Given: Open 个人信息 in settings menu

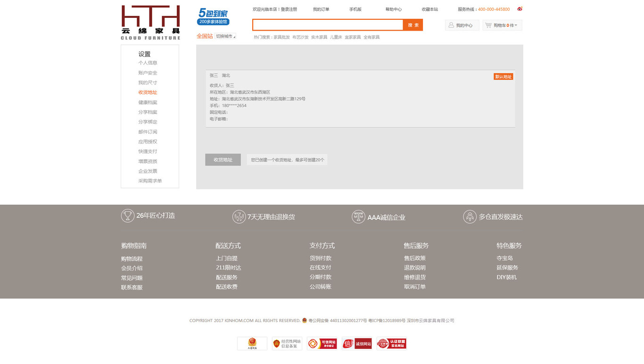Looking at the screenshot, I should coord(148,63).
